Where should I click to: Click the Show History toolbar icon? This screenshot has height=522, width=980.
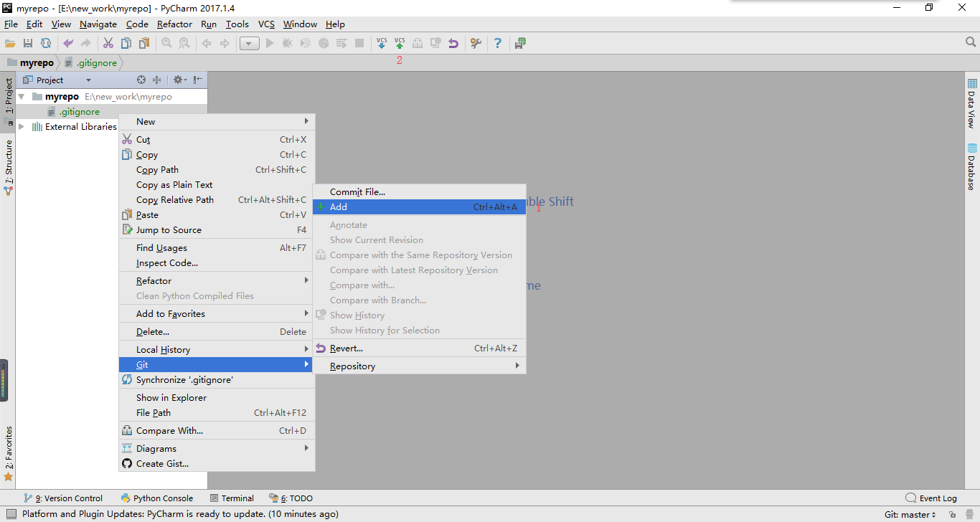tap(435, 44)
